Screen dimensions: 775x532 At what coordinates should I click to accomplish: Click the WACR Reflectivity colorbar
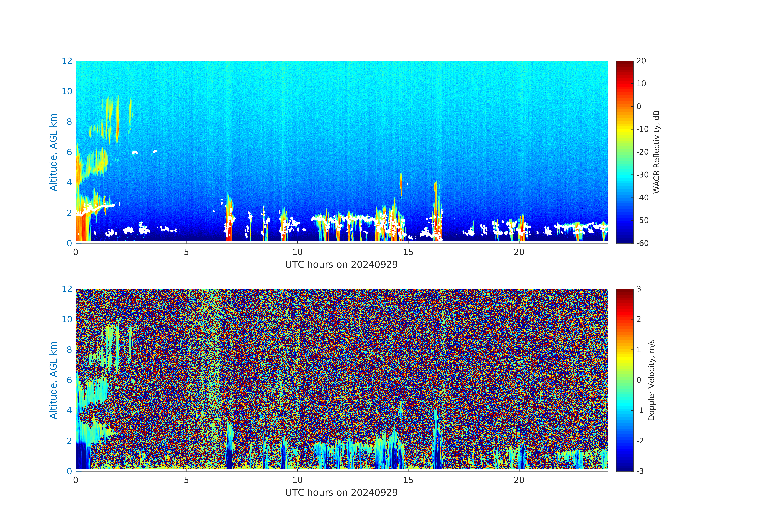624,152
